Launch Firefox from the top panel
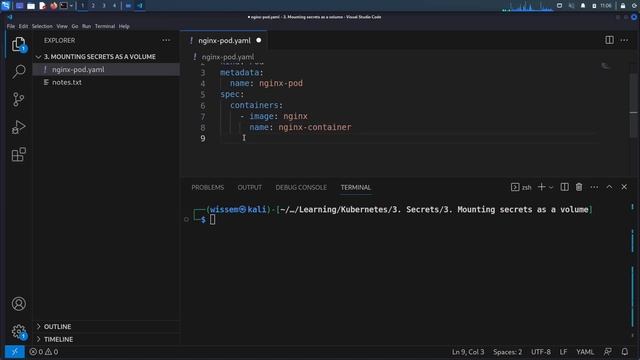The image size is (640, 360). coord(53,6)
